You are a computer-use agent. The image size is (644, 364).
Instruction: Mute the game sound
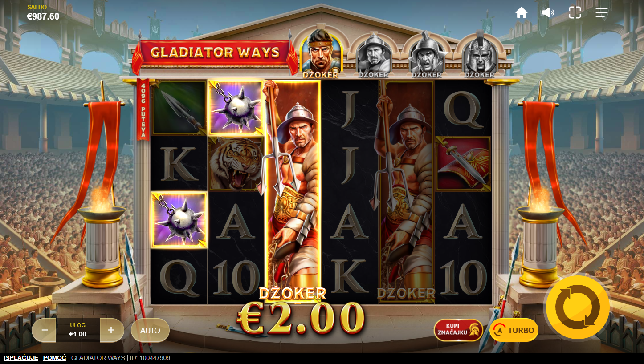[548, 12]
